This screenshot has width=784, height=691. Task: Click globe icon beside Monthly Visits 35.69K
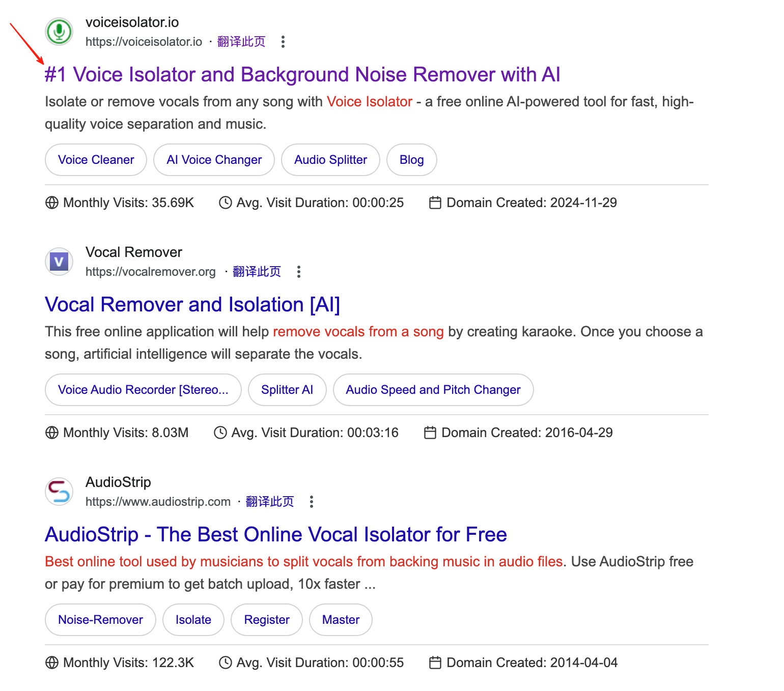52,203
